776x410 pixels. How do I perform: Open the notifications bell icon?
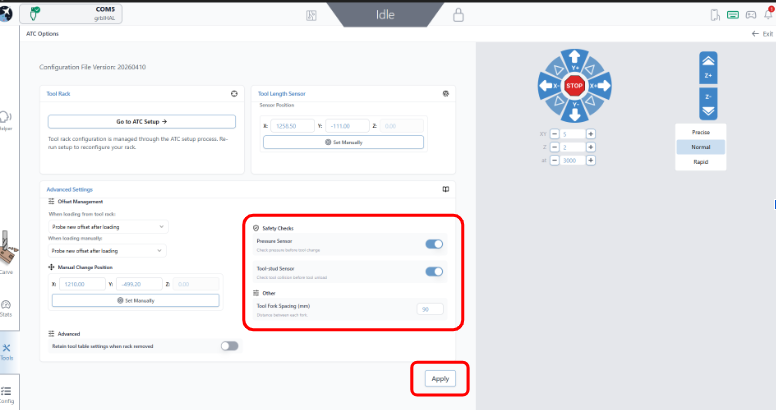pyautogui.click(x=768, y=14)
